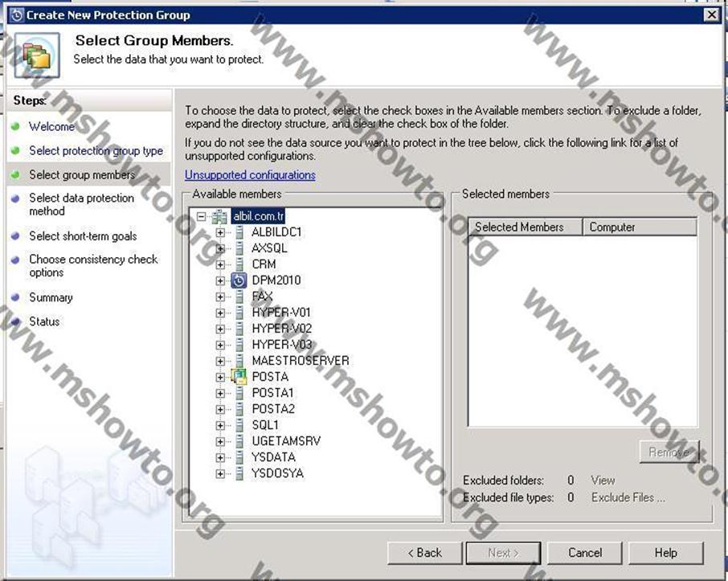Cancel the protection group wizard
The image size is (728, 581).
[x=585, y=553]
